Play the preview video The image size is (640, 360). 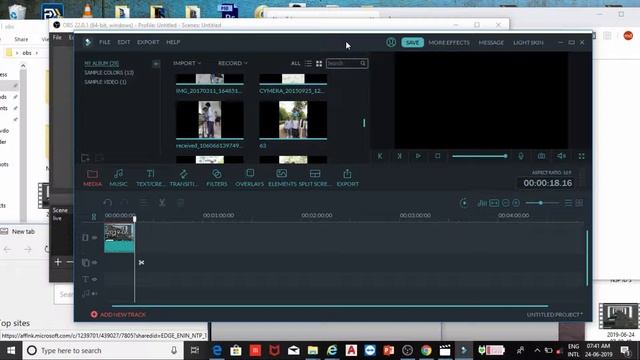(418, 156)
